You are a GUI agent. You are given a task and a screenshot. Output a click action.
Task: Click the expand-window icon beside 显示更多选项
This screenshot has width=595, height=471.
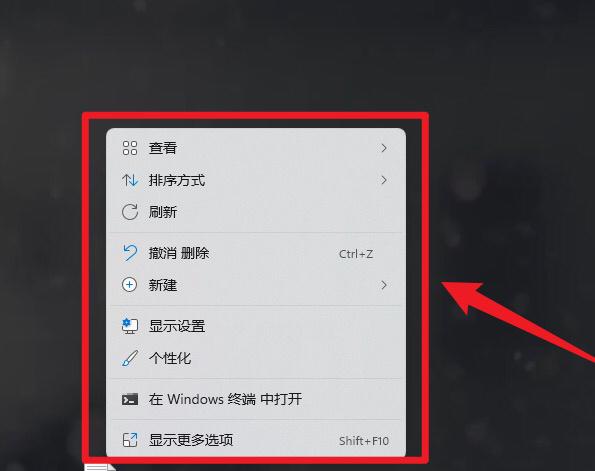tap(130, 440)
